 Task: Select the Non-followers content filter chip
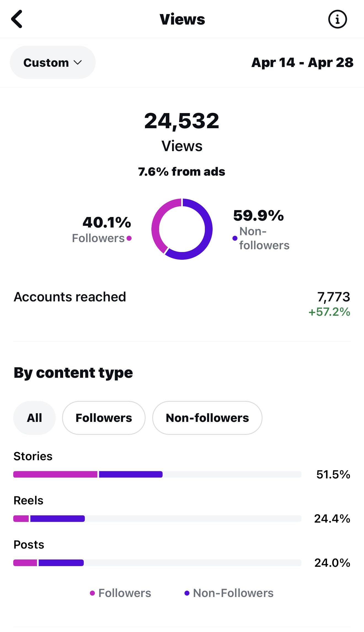(207, 418)
